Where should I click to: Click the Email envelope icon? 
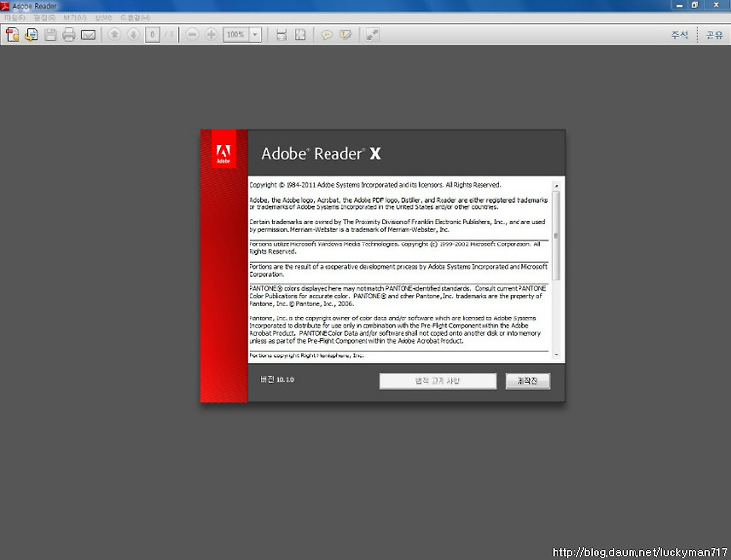pos(88,35)
